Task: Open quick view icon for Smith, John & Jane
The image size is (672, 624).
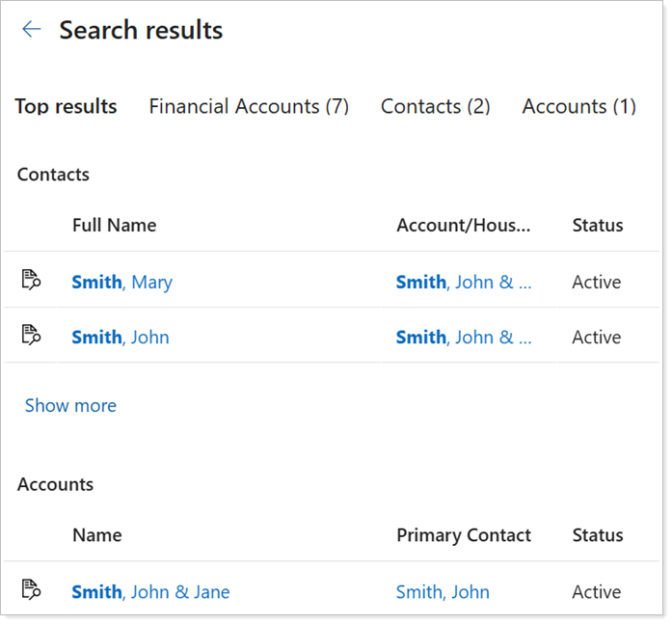Action: click(x=32, y=591)
